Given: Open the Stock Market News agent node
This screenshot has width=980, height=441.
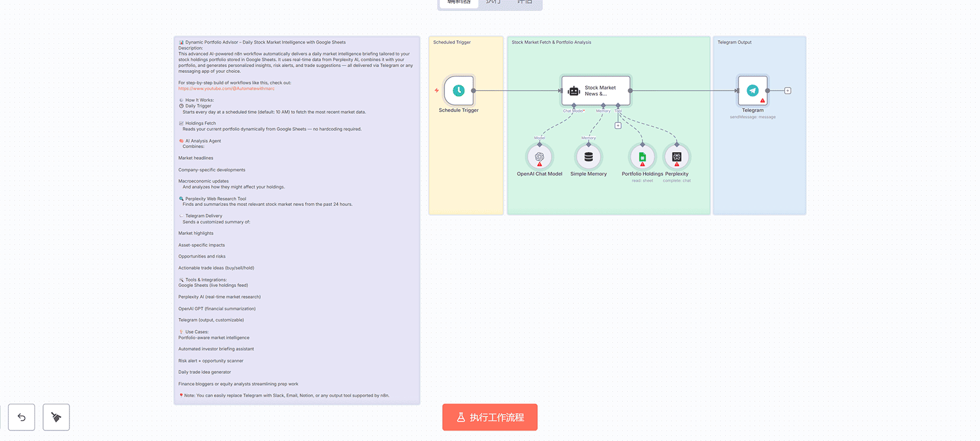Looking at the screenshot, I should point(596,90).
